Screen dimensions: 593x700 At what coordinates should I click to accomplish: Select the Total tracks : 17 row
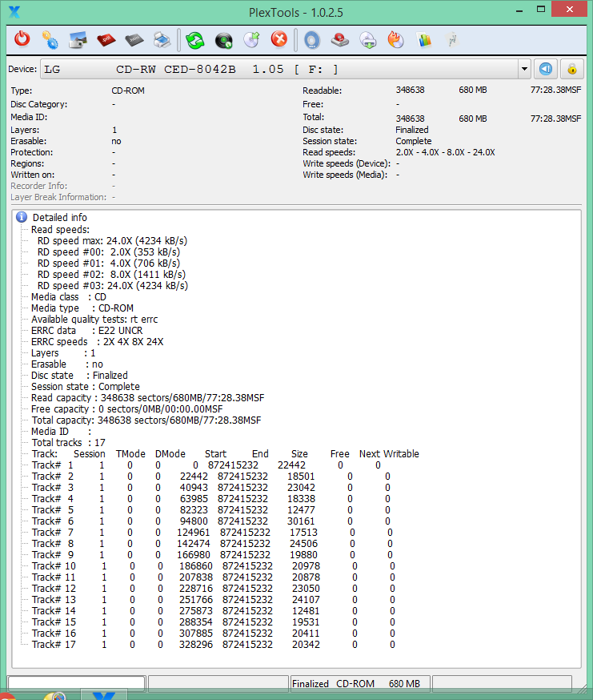[68, 442]
